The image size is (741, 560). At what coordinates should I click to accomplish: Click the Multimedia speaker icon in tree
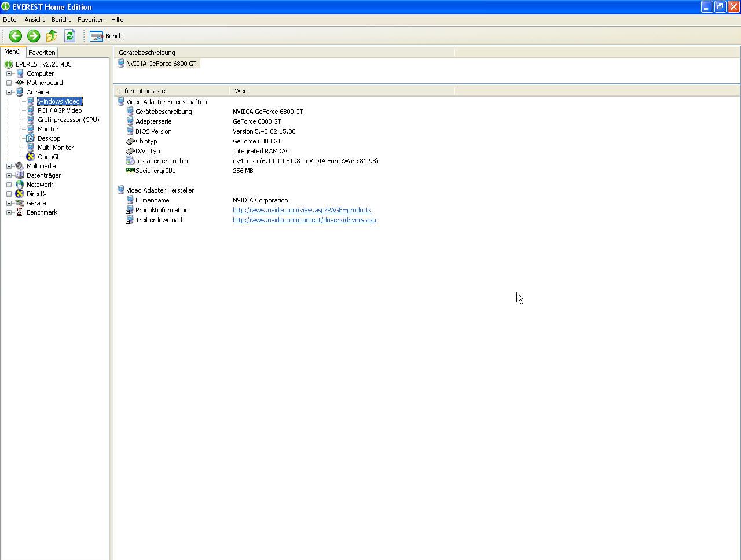(20, 166)
